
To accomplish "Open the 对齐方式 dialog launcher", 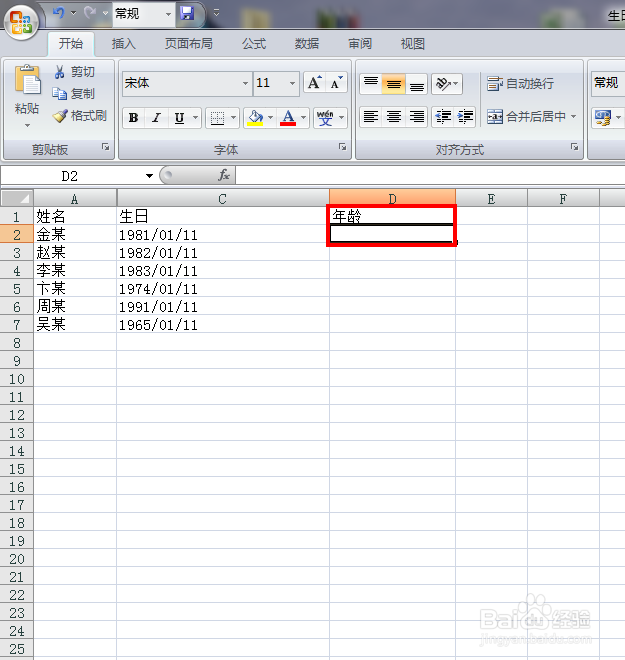I will click(x=574, y=147).
